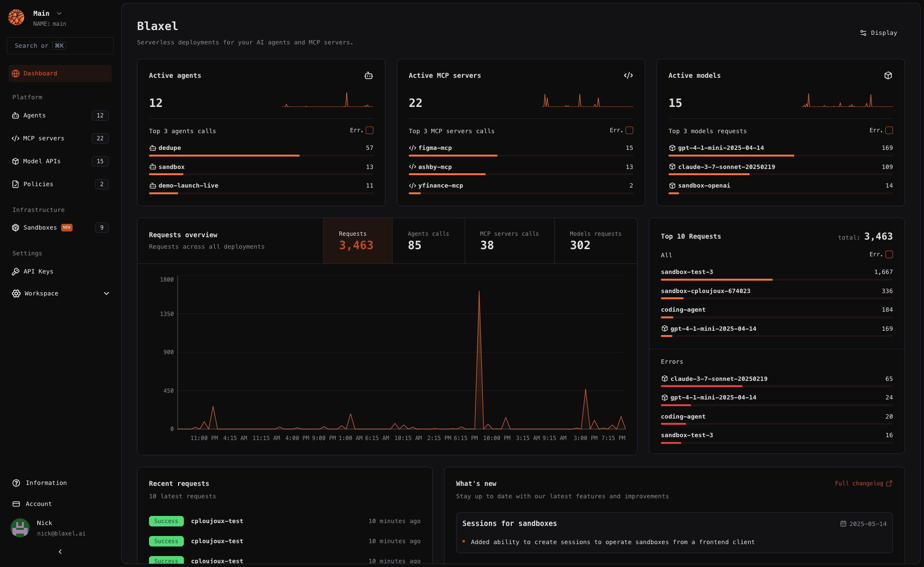Toggle Err. checkbox for Top 3 agents calls

pyautogui.click(x=370, y=130)
